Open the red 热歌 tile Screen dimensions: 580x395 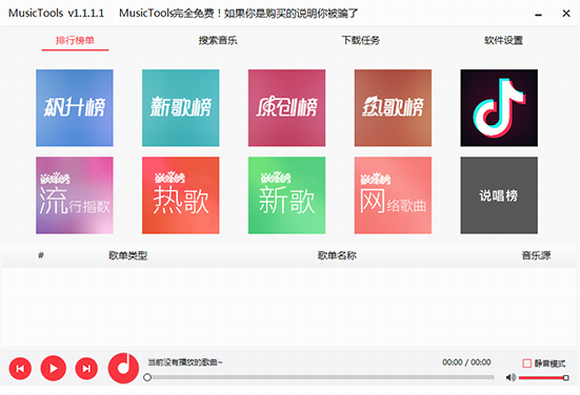[x=181, y=195]
